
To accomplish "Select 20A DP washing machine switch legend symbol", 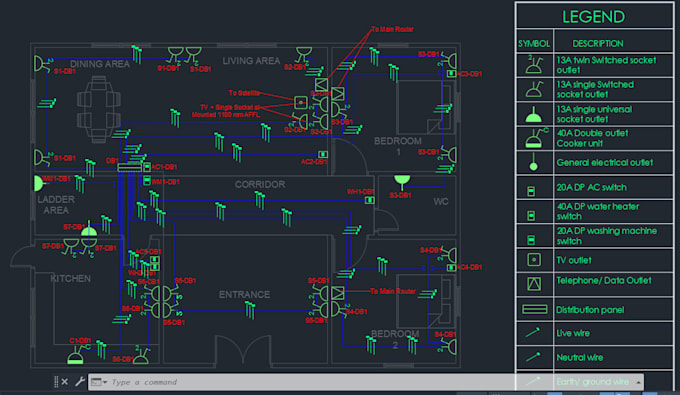I will (531, 239).
